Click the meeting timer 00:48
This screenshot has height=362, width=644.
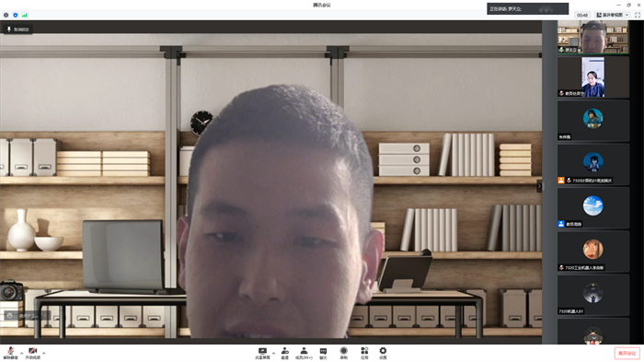point(582,15)
